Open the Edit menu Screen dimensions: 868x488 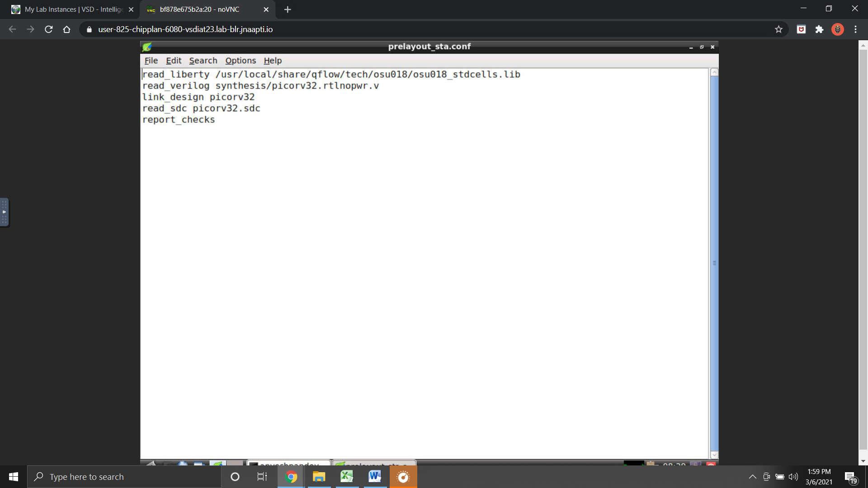(x=174, y=61)
